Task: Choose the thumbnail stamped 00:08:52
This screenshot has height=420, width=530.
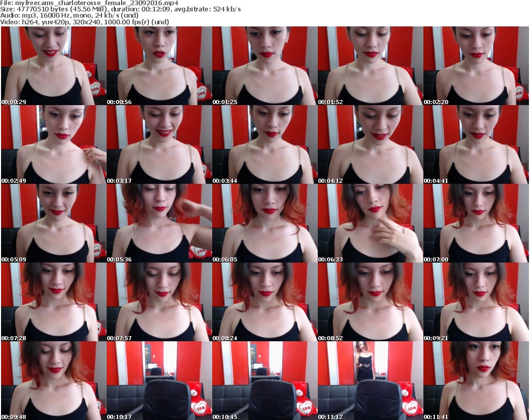Action: (x=370, y=302)
